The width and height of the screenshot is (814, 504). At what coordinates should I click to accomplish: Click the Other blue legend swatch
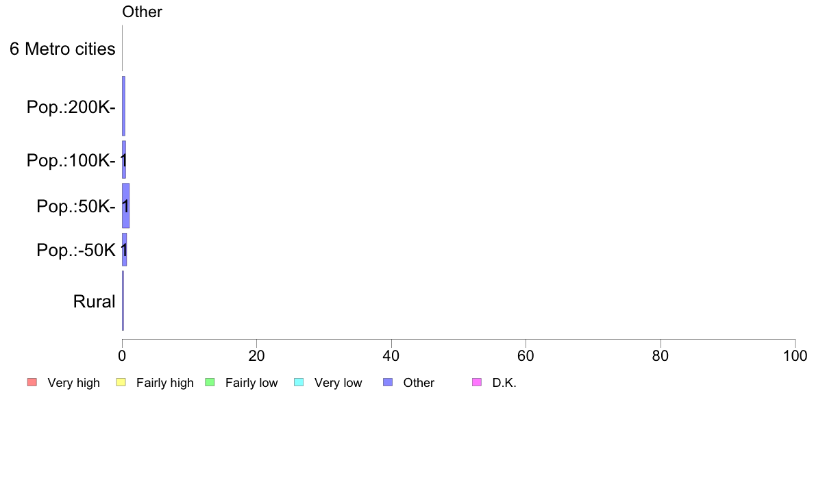(x=388, y=383)
